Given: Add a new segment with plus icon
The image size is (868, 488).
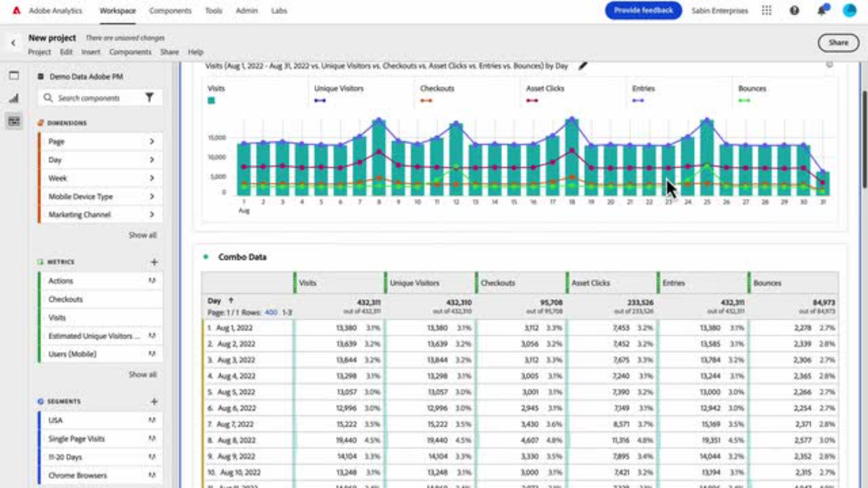Looking at the screenshot, I should click(154, 402).
